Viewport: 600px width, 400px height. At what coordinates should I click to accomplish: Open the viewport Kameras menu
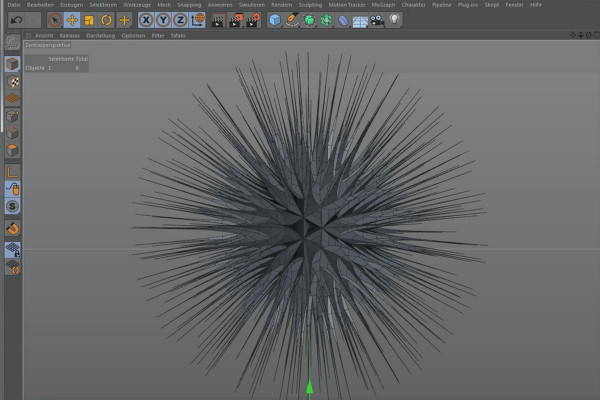click(70, 36)
